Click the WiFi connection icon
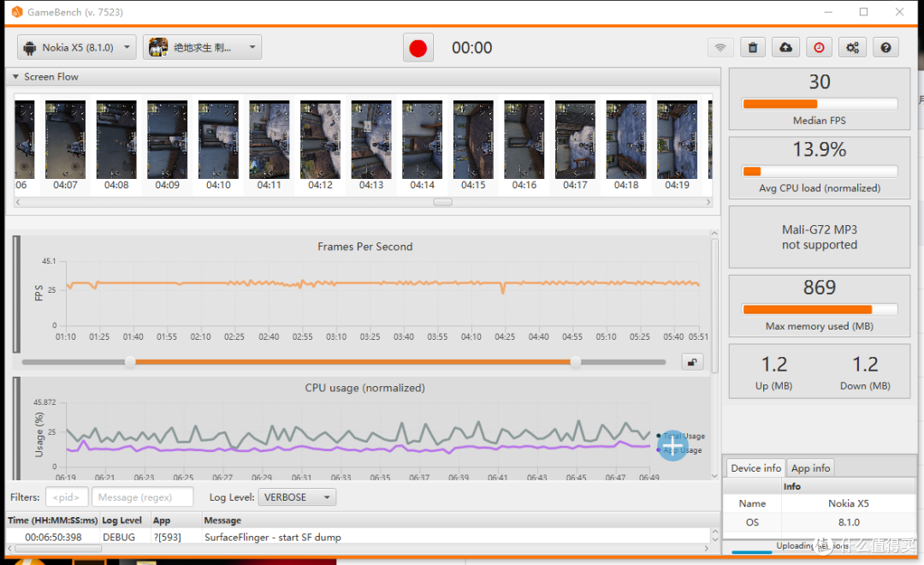This screenshot has width=924, height=565. click(720, 48)
